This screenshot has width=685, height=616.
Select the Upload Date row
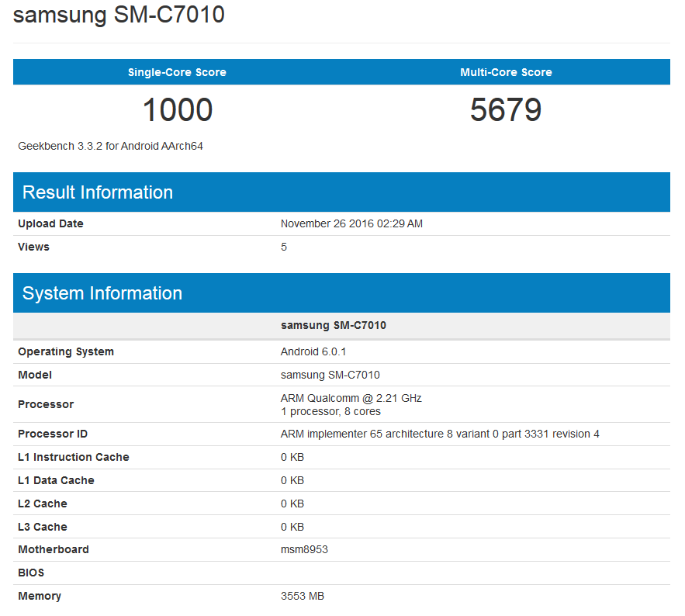click(x=50, y=223)
